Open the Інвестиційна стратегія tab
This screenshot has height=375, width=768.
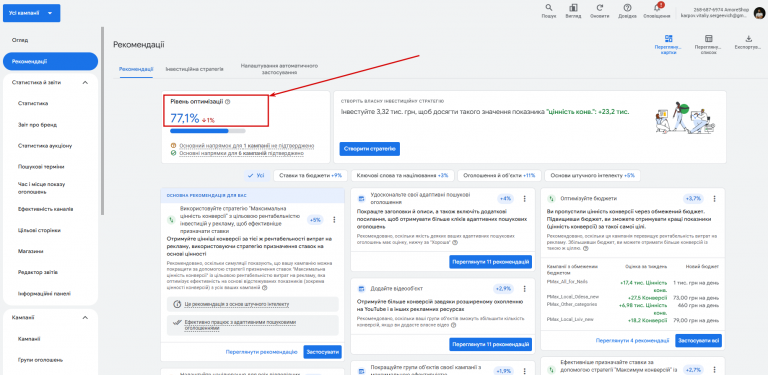tap(194, 69)
